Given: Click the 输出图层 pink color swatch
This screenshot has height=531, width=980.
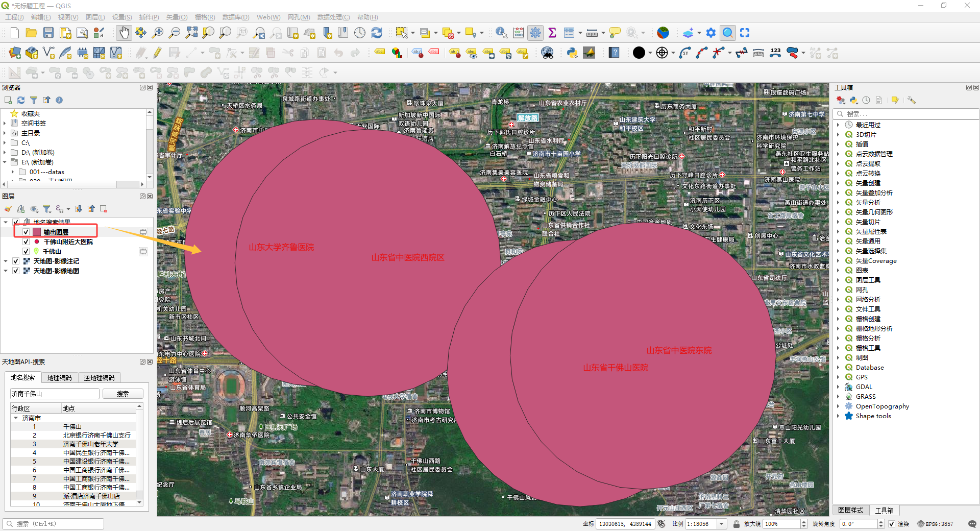Looking at the screenshot, I should point(37,232).
